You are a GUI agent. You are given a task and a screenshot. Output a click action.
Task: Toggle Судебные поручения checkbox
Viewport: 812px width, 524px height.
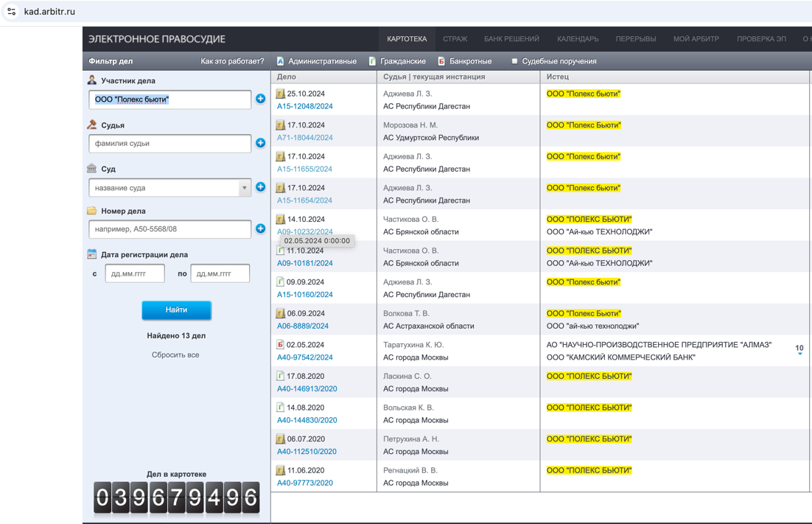(514, 61)
